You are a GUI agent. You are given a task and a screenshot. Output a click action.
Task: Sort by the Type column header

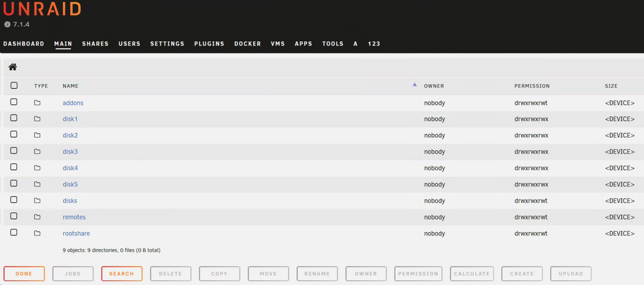click(41, 86)
